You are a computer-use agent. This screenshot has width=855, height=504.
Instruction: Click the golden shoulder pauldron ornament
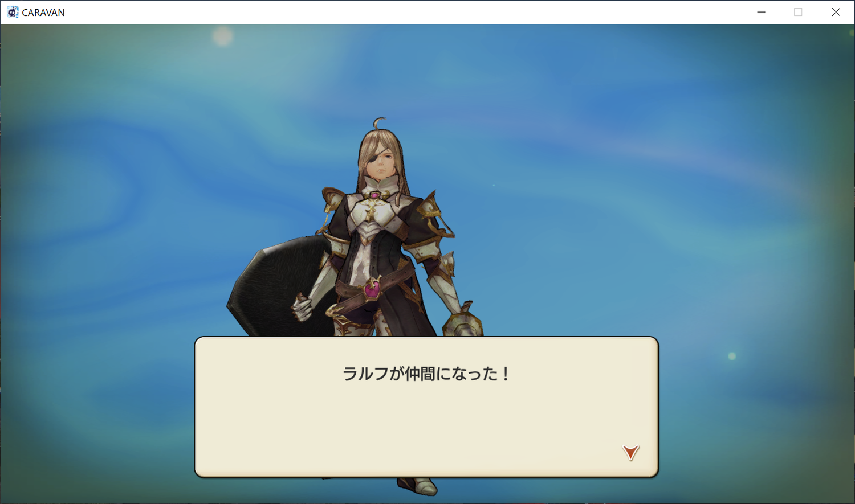tap(436, 218)
